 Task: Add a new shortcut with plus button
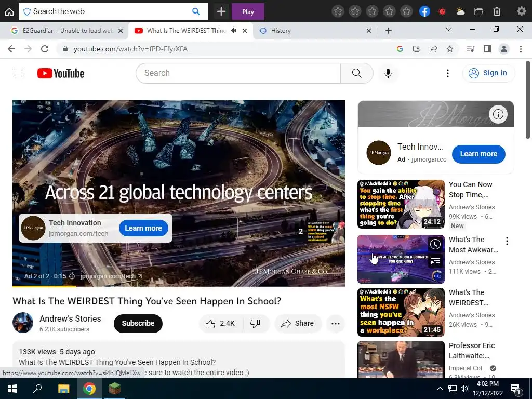pos(221,11)
